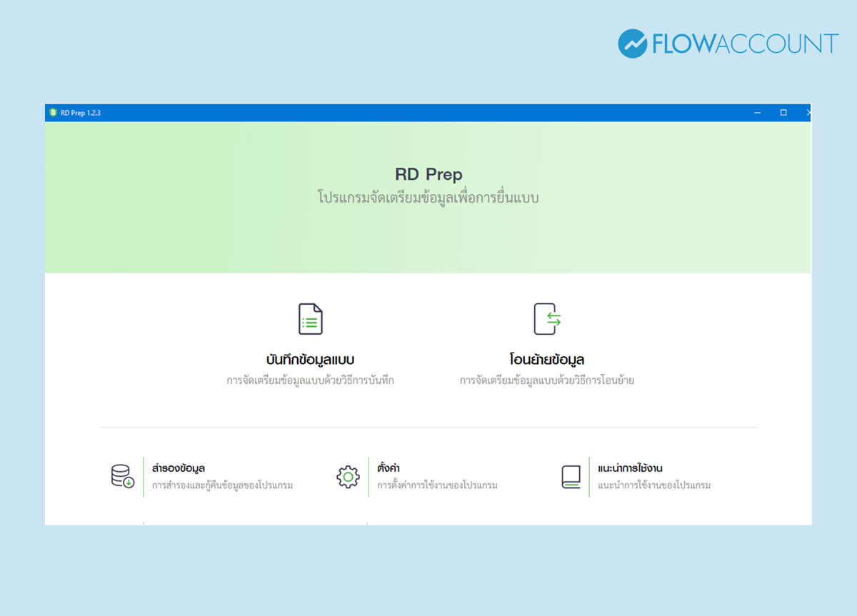Click the โอนย้ายข้อมูล transfer arrows icon
This screenshot has width=857, height=616.
(x=547, y=319)
